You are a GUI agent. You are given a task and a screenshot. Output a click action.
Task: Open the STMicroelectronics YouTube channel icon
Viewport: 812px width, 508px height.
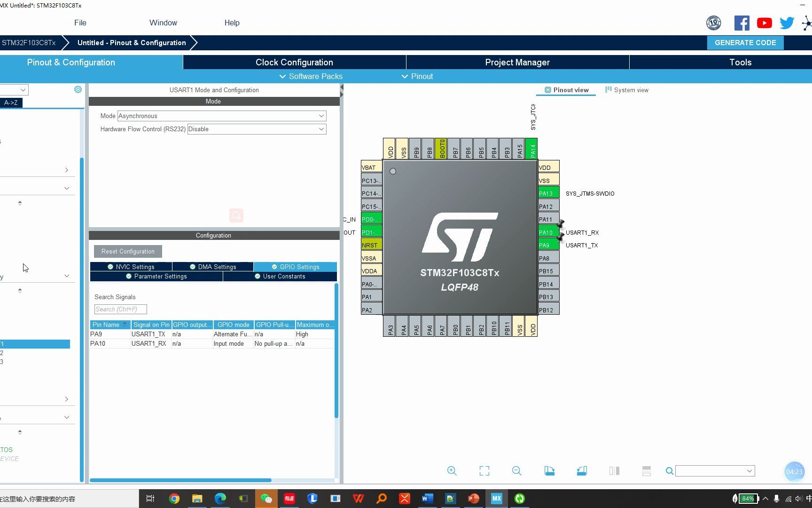click(x=764, y=22)
